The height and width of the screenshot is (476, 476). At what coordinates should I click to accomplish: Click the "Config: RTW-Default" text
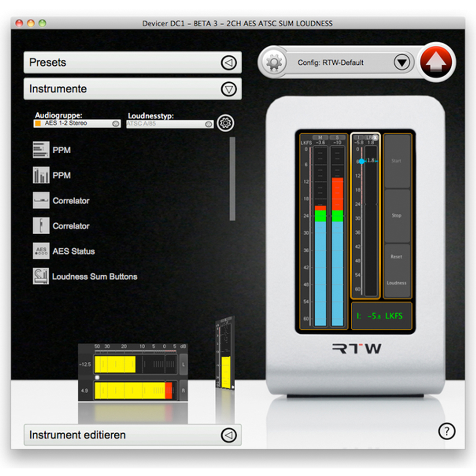(331, 62)
